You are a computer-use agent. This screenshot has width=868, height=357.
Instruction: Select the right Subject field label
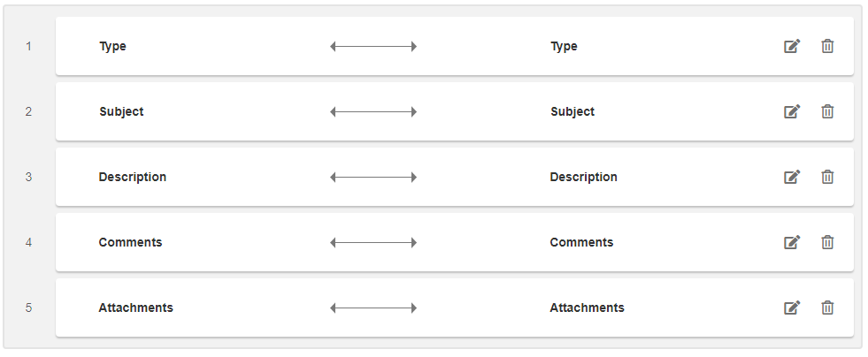[x=572, y=111]
